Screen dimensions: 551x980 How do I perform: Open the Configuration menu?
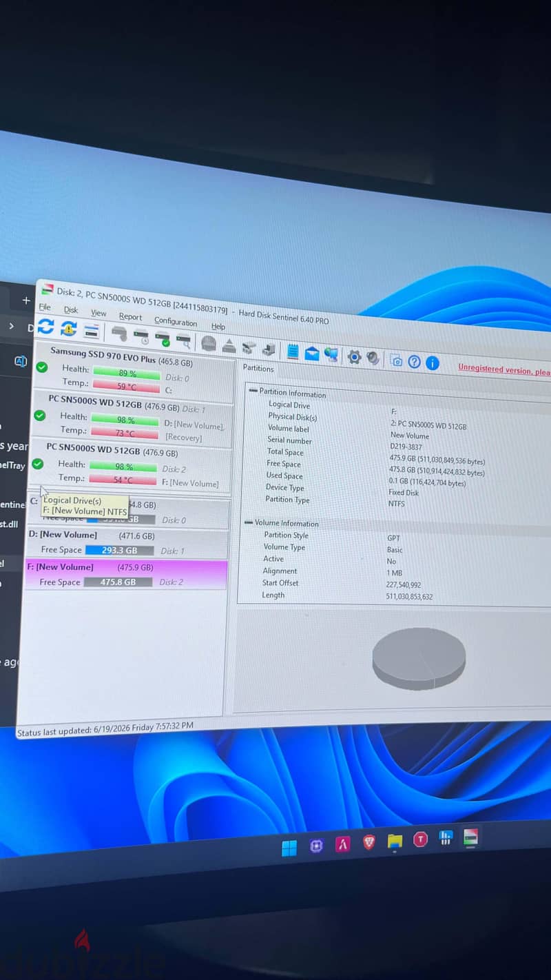(x=176, y=321)
